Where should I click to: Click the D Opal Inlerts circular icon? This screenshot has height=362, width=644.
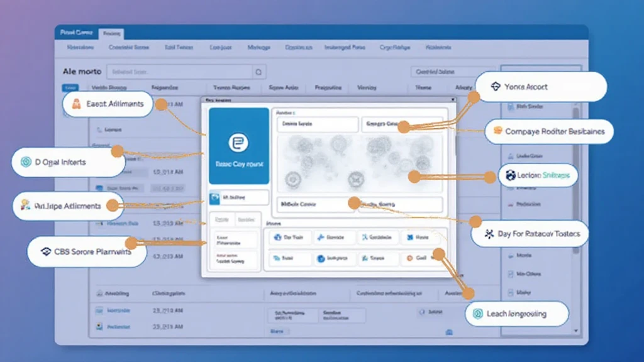26,162
